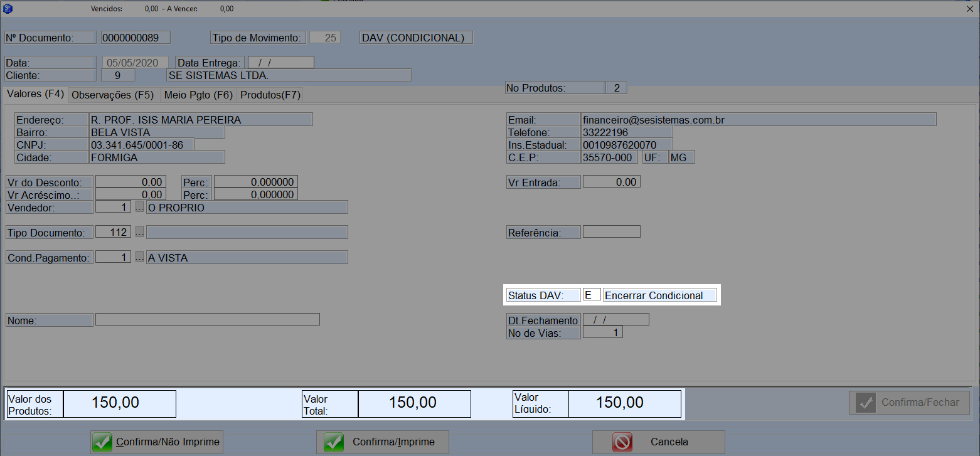Screen dimensions: 980x456
Task: Open Cond.Pagamento lookup ellipsis button
Action: 139,258
